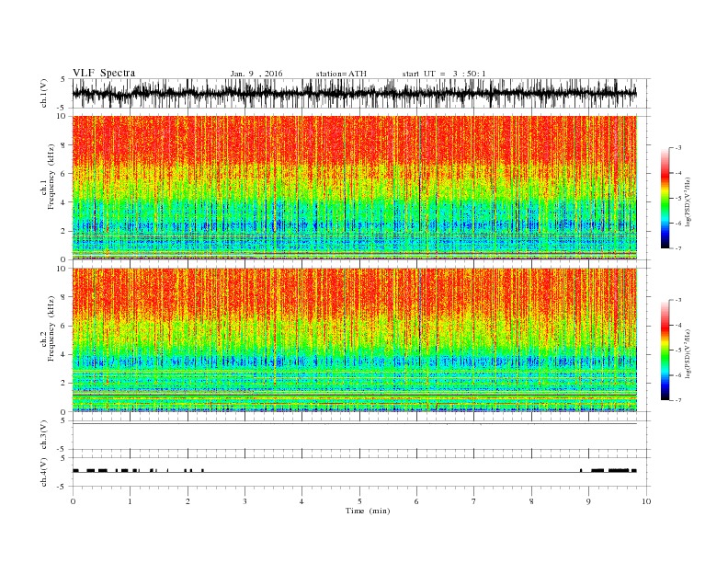Viewport: 728px width, 563px height.
Task: Click the "Time (min)" axis label
Action: coord(368,511)
